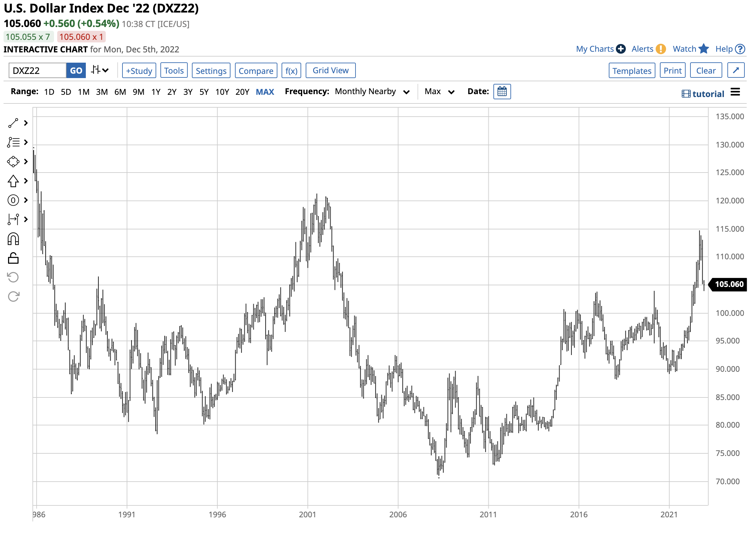Switch to Grid View
Image resolution: width=756 pixels, height=534 pixels.
pos(330,70)
